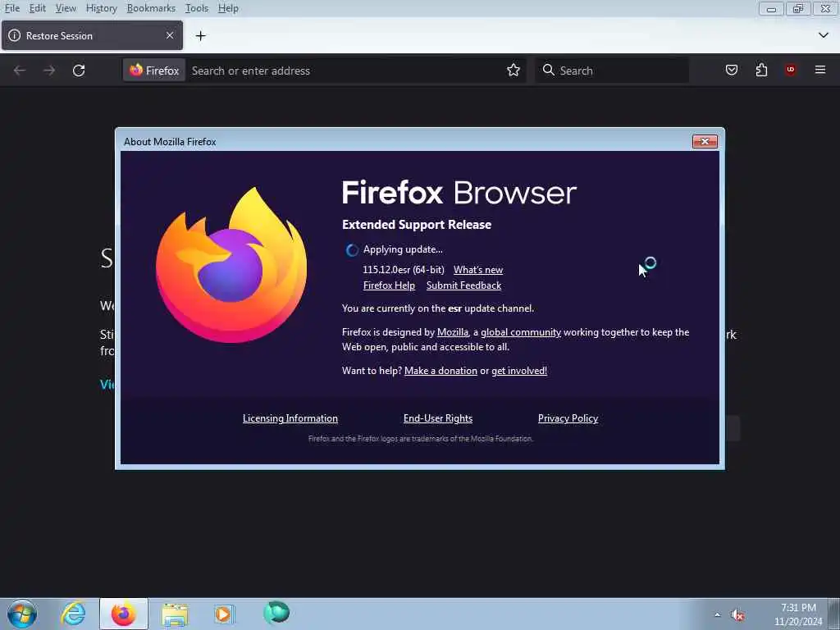Open the Bookmarks menu
This screenshot has width=840, height=630.
[x=151, y=8]
